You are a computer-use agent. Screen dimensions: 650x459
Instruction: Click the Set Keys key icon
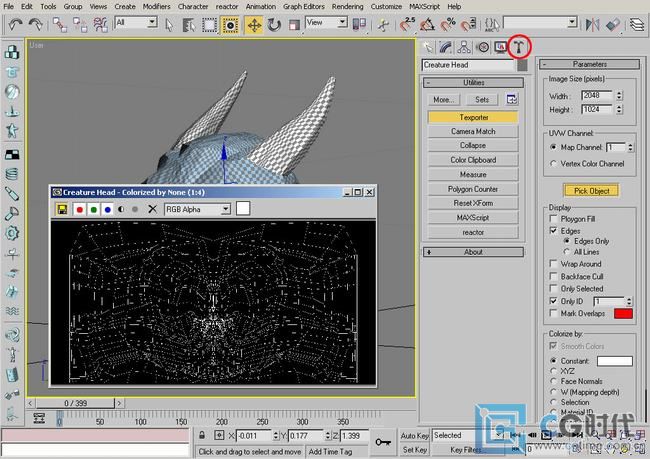383,442
